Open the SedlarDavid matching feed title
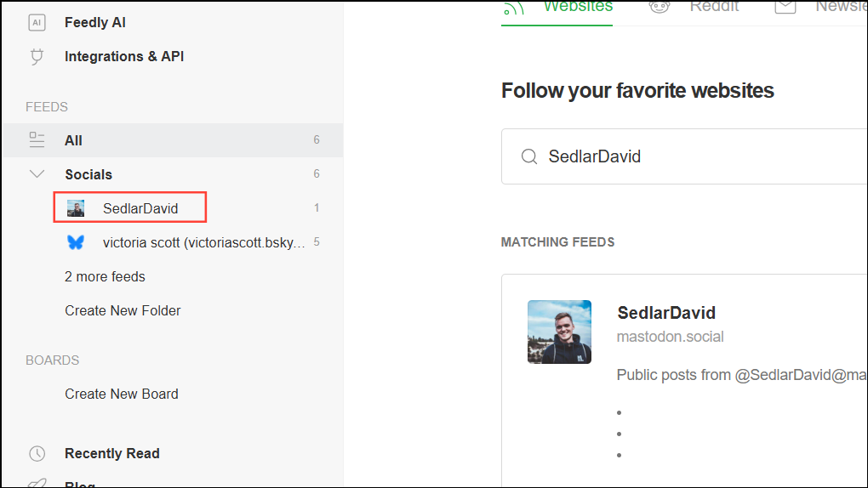The width and height of the screenshot is (868, 488). (666, 313)
